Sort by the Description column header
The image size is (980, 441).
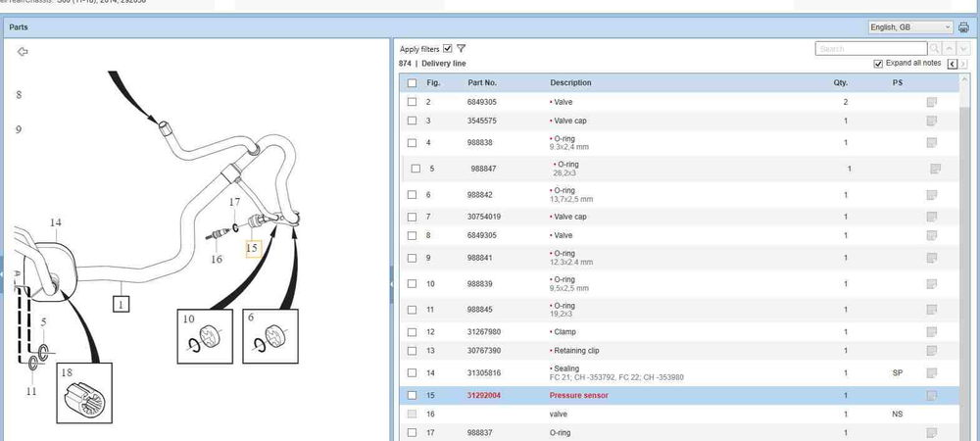[570, 83]
